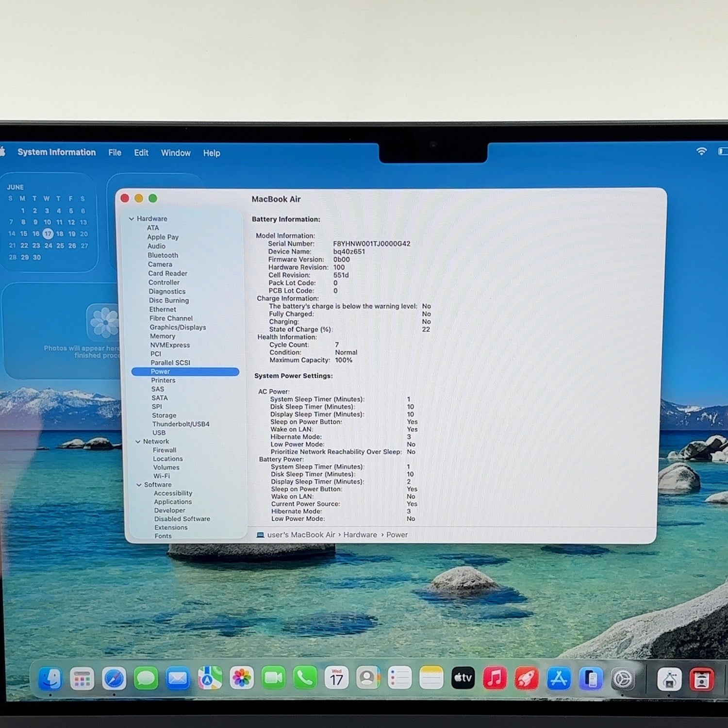Select USB in the sidebar
The width and height of the screenshot is (728, 728).
pos(159,433)
